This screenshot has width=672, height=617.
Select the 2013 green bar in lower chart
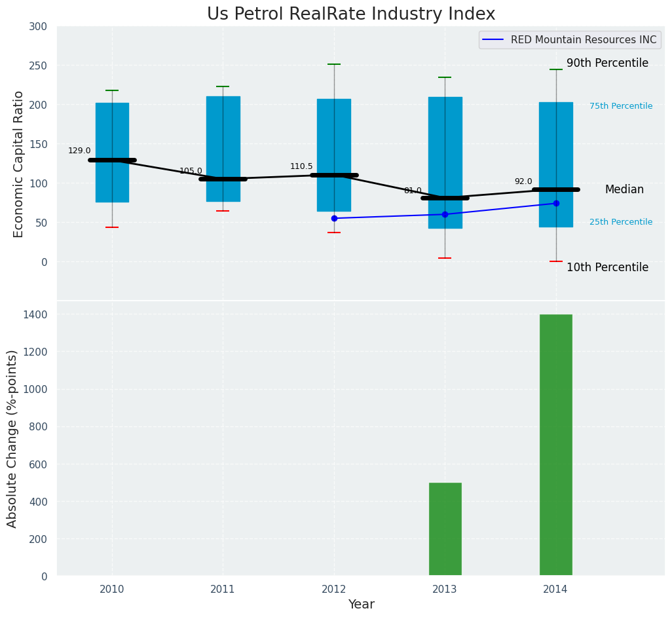445,529
